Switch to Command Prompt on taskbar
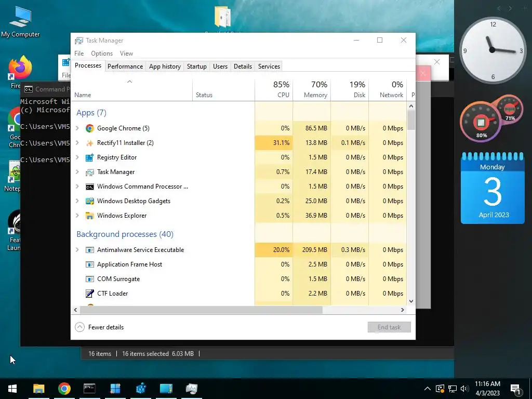Viewport: 532px width, 399px height. [x=89, y=388]
